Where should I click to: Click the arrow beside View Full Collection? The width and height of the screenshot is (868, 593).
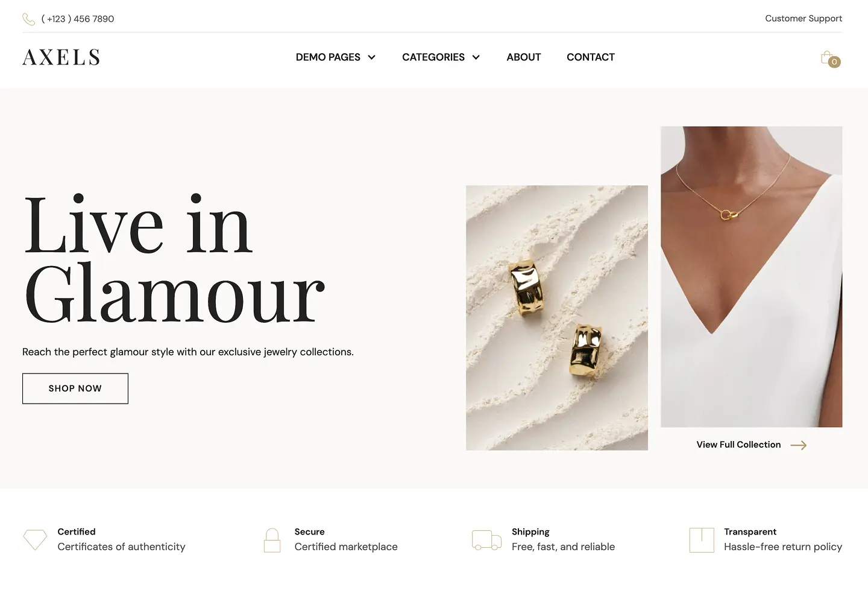[x=799, y=445]
